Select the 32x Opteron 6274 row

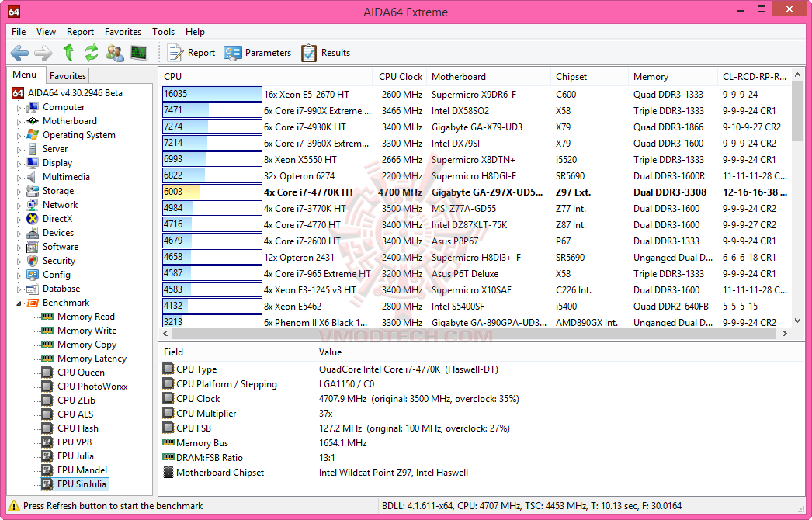475,175
